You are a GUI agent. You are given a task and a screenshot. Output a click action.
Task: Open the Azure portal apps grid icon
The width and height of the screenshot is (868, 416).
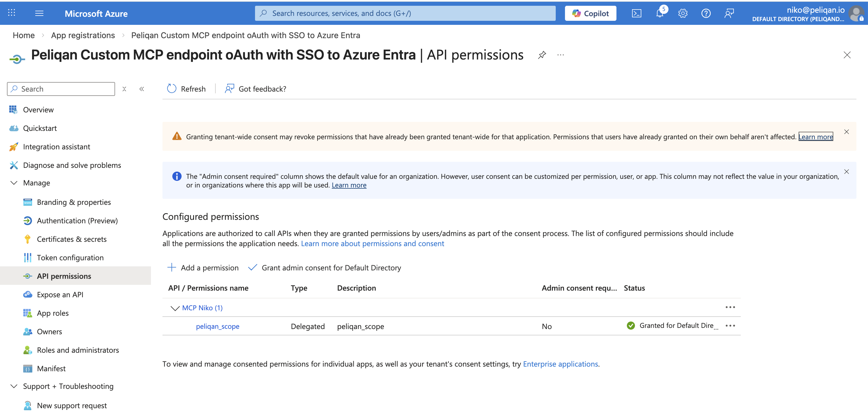(12, 13)
